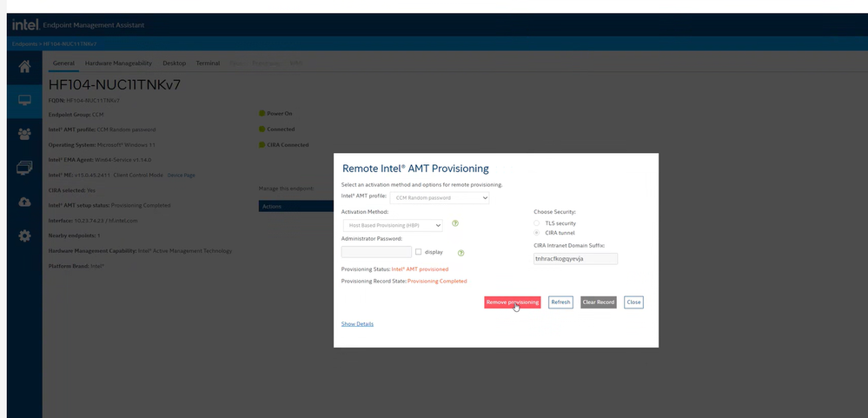Click the CIRA Intranet Domain Suffix field
Image resolution: width=868 pixels, height=418 pixels.
[575, 259]
